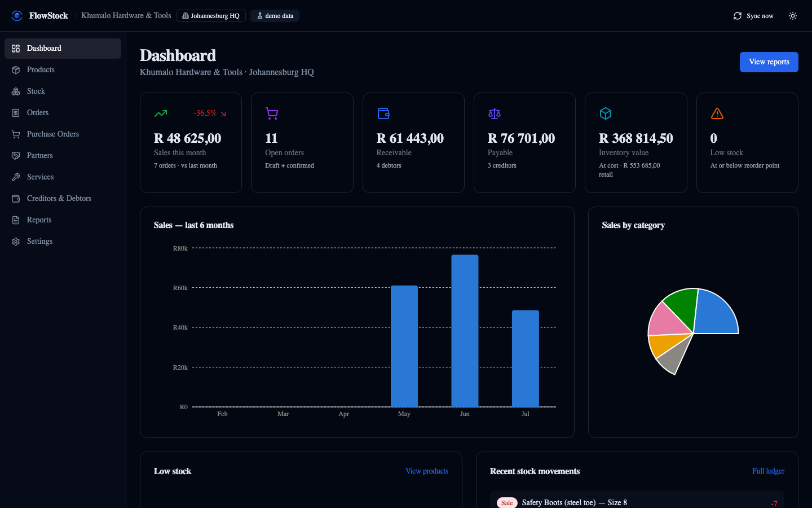Click the Recent stock movements heading
Viewport: 812px width, 508px height.
point(535,471)
